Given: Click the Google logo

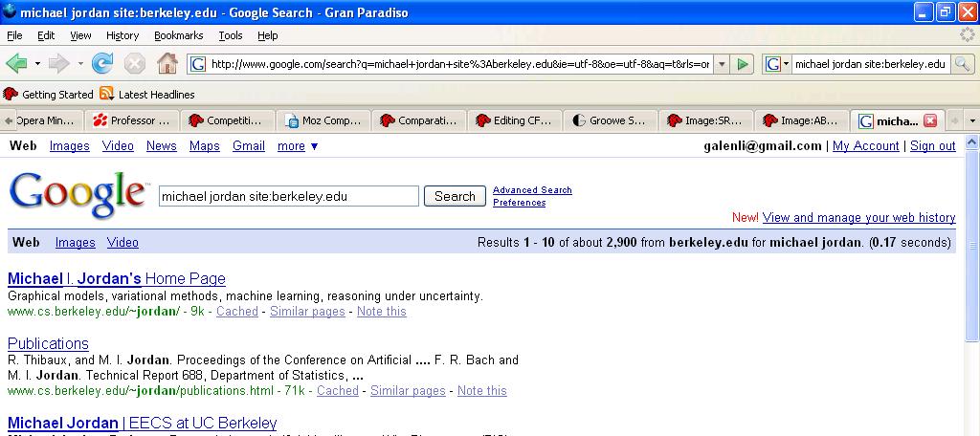Looking at the screenshot, I should (78, 194).
